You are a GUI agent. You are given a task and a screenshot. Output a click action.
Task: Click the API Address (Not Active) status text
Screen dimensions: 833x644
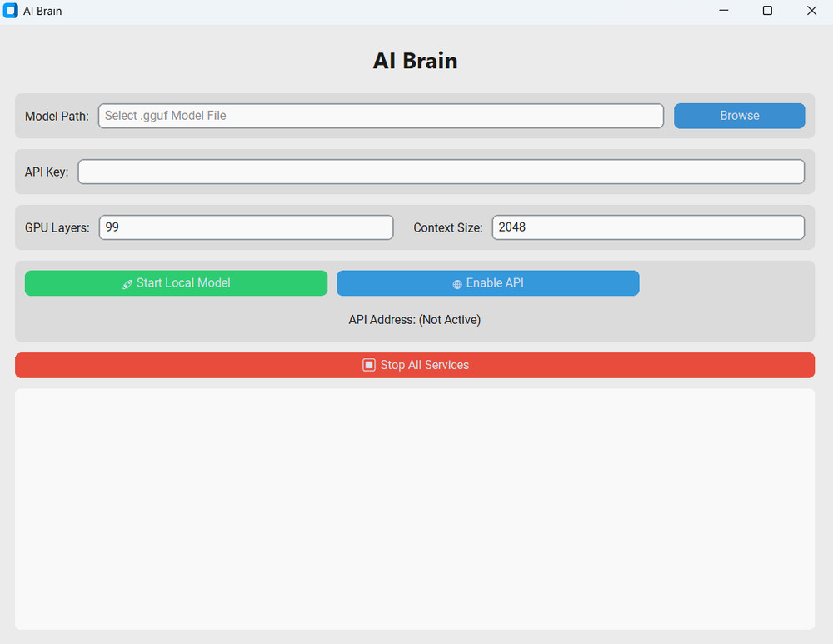click(414, 320)
